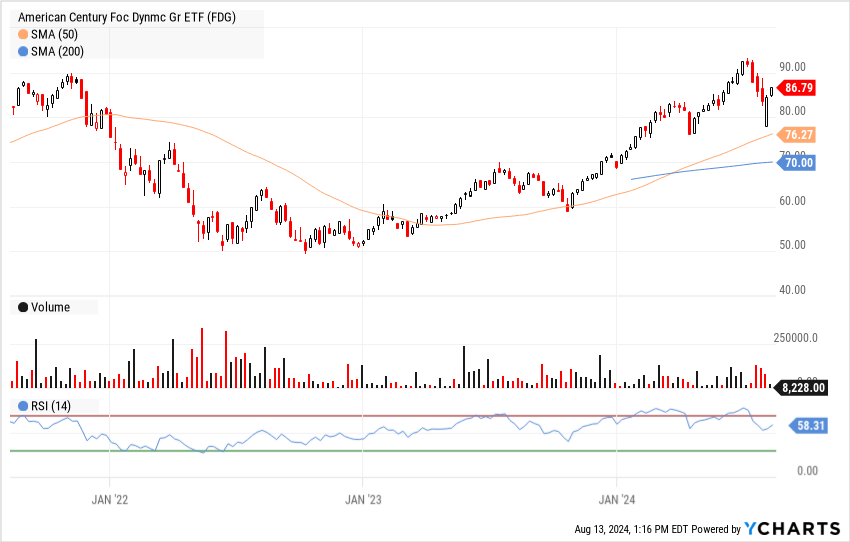Click the RSI (14) panel label
The width and height of the screenshot is (850, 542).
(51, 406)
